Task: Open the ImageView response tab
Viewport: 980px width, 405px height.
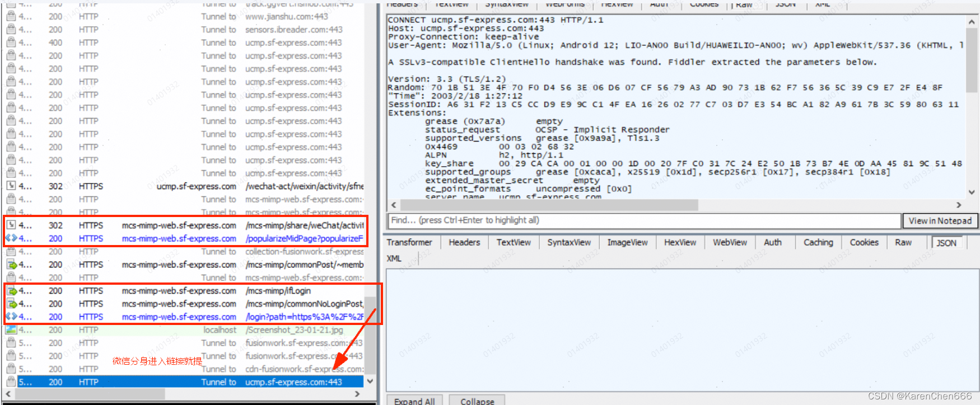Action: pos(627,242)
